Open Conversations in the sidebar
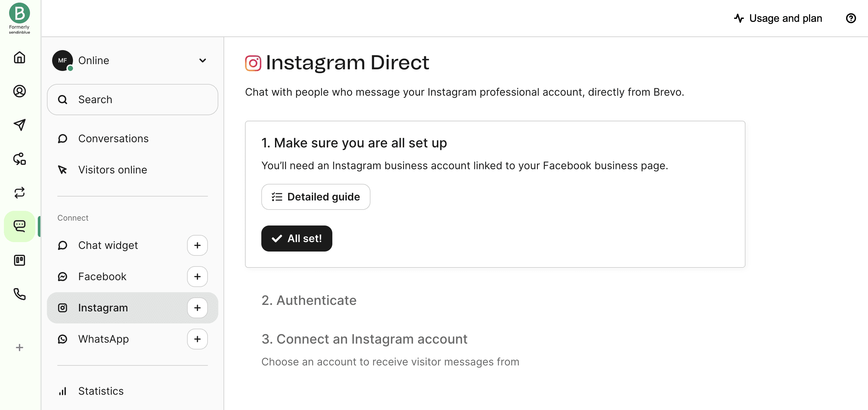This screenshot has width=868, height=410. tap(113, 139)
